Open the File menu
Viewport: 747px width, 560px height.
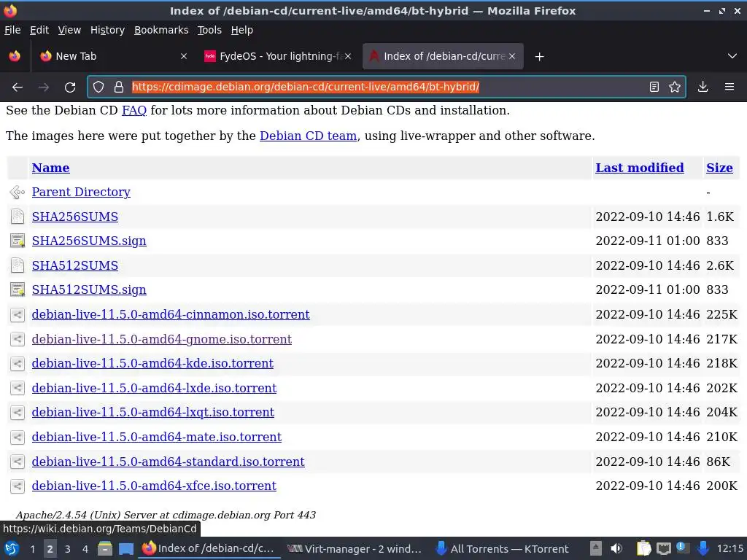12,30
